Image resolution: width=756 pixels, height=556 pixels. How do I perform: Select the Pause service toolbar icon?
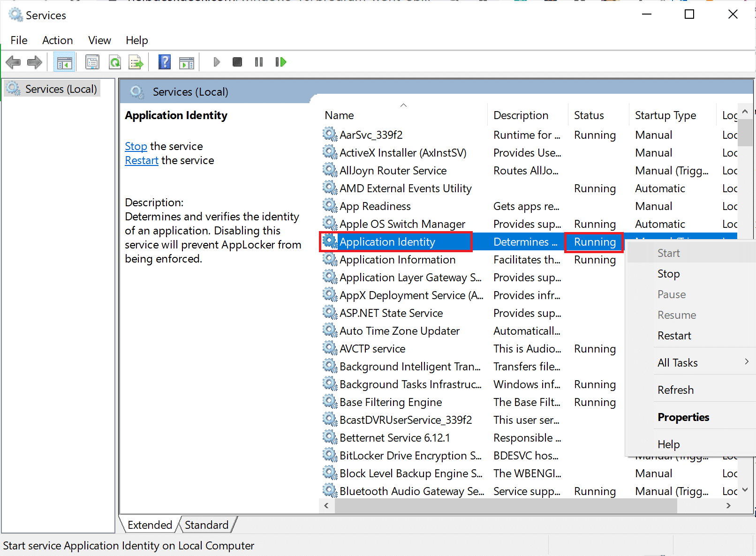[x=258, y=61]
